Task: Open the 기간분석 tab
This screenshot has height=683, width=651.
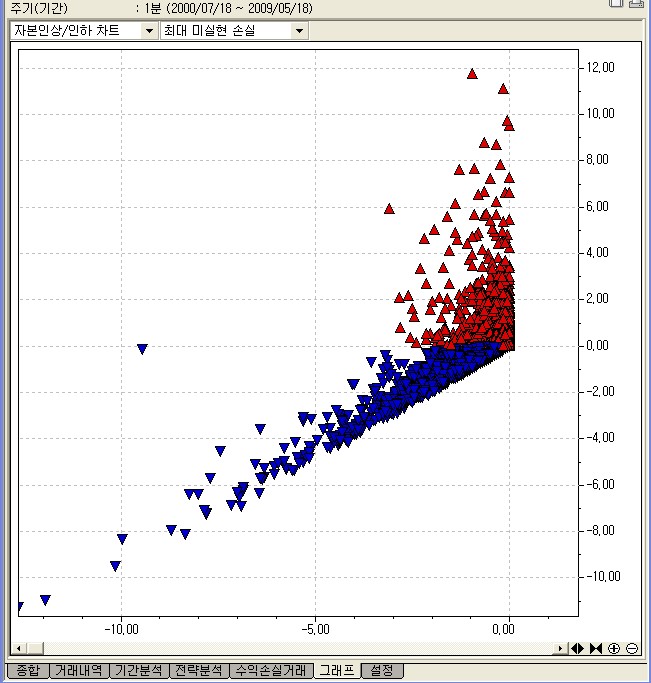Action: point(138,670)
